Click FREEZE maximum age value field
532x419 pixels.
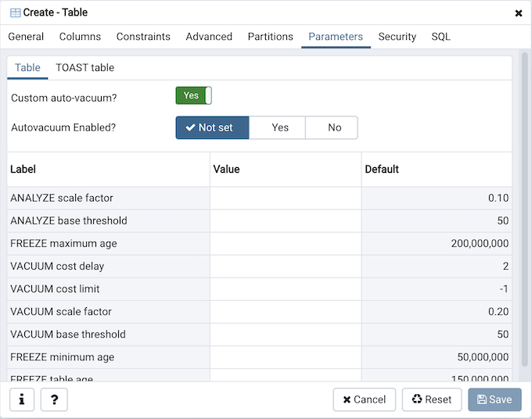pyautogui.click(x=286, y=243)
